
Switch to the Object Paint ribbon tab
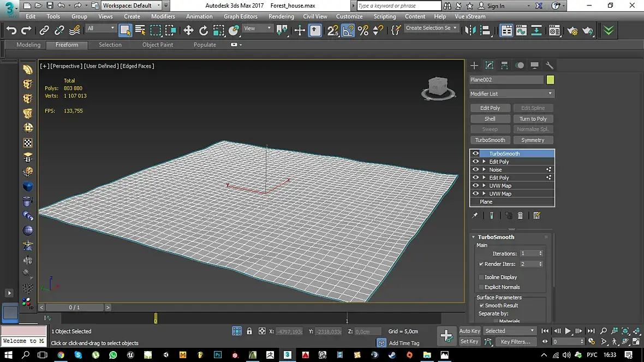[158, 45]
